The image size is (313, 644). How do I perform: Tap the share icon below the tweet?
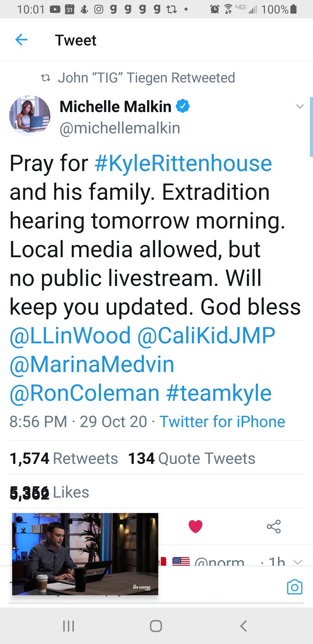(274, 526)
